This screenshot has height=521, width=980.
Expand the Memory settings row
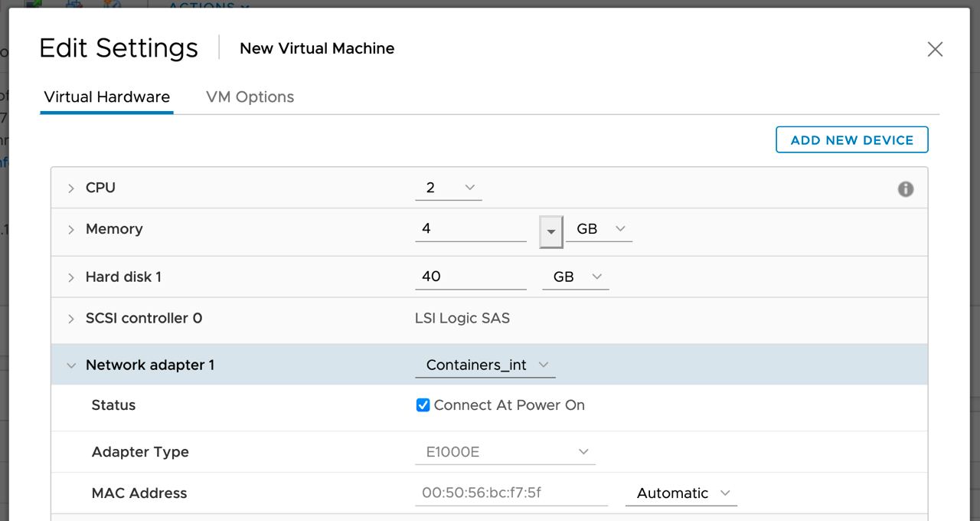[71, 230]
